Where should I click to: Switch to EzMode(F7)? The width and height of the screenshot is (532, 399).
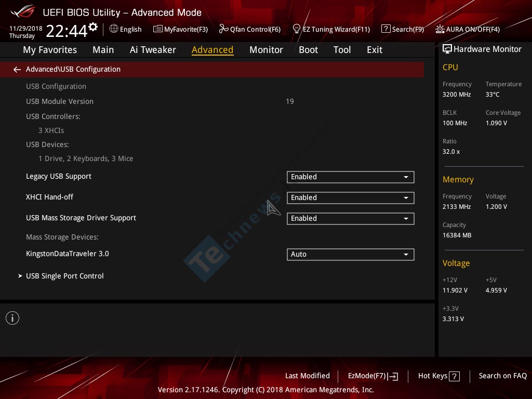point(373,376)
